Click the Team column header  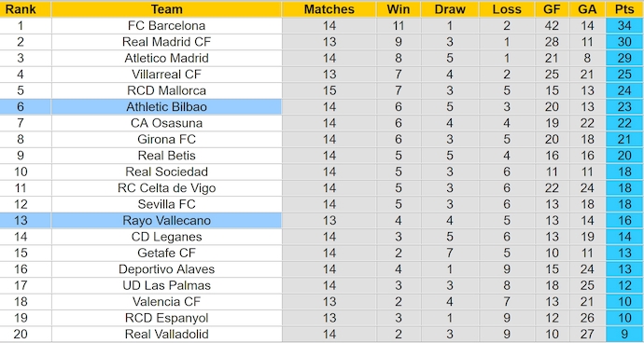pyautogui.click(x=166, y=9)
